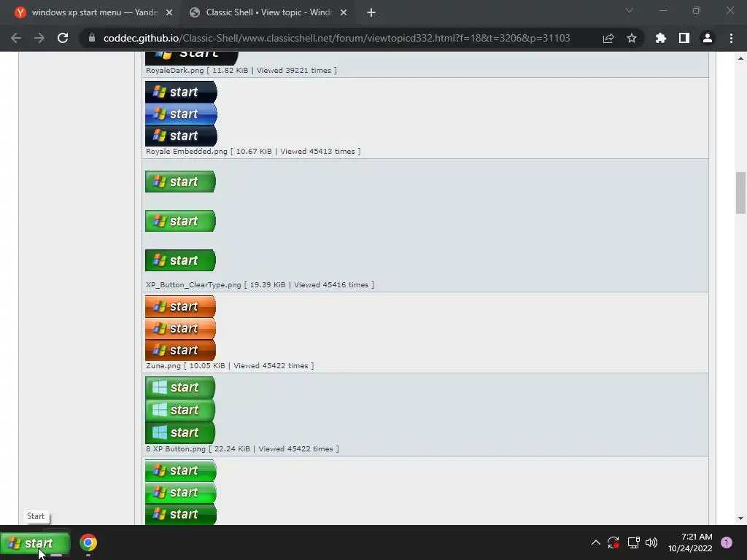
Task: Select 8 XP Button.png caption text
Action: pyautogui.click(x=242, y=449)
